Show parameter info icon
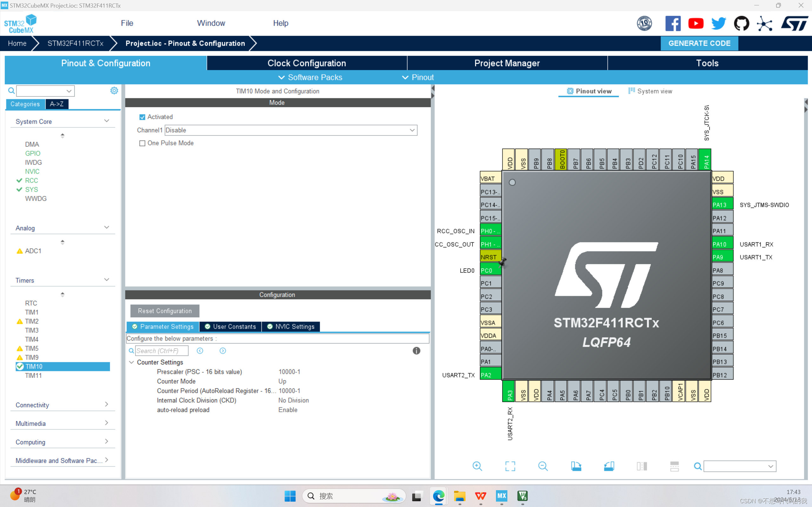This screenshot has height=507, width=812. pyautogui.click(x=416, y=351)
